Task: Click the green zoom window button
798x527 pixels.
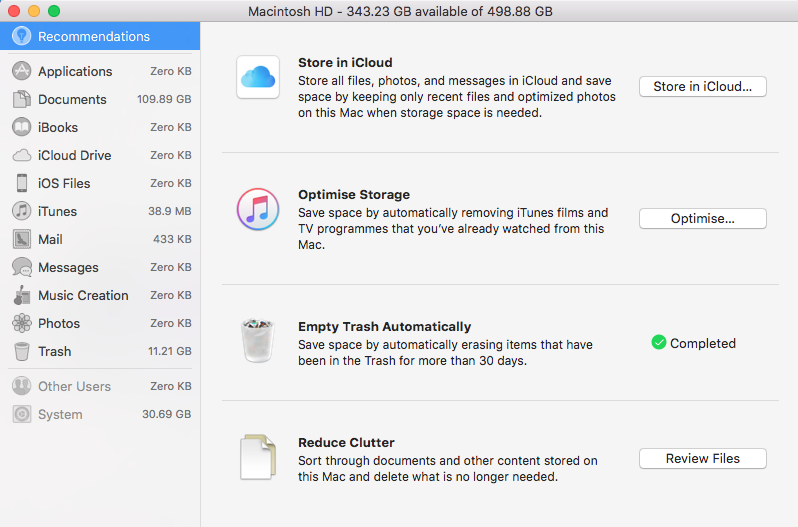Action: (53, 11)
